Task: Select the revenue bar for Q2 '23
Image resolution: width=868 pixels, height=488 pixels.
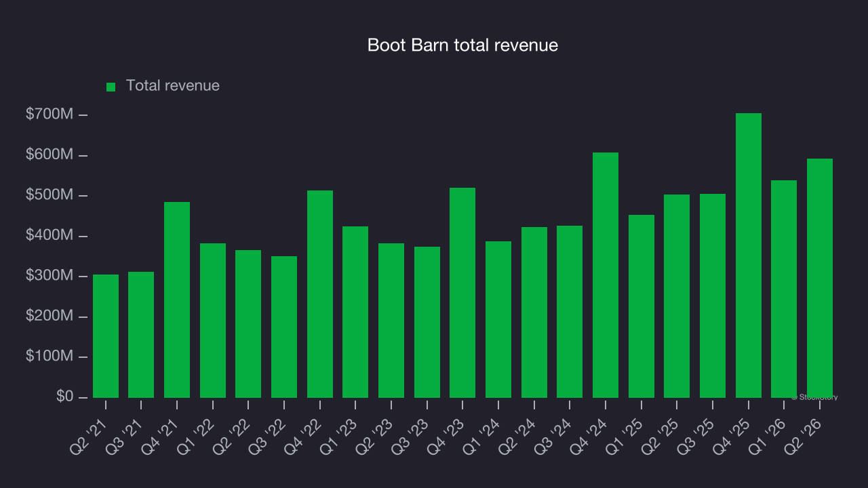Action: 391,321
